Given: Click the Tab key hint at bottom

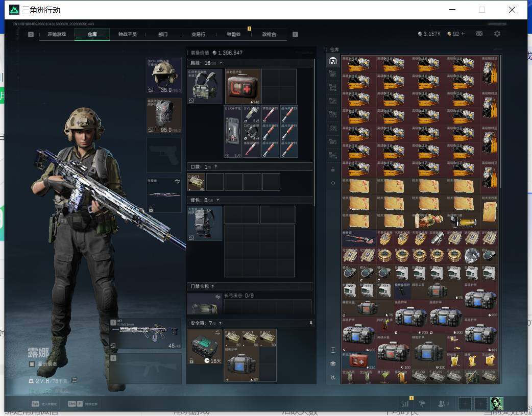Looking at the screenshot, I should click(x=36, y=404).
